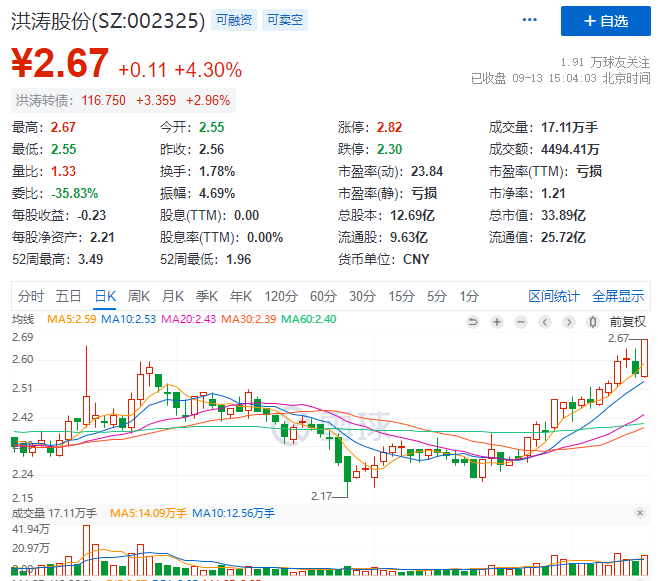Screen dimensions: 658x581
Task: Select the 年K chart tab
Action: 241,296
